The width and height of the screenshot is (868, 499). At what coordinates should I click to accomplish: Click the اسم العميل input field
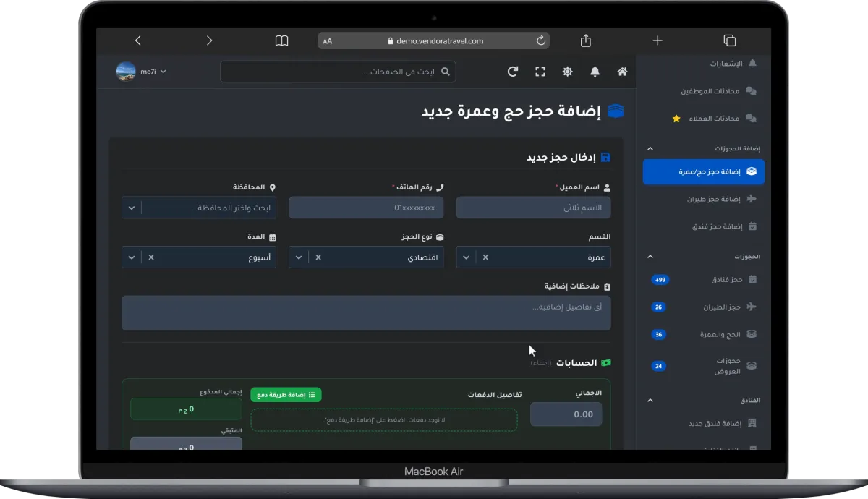(x=533, y=208)
